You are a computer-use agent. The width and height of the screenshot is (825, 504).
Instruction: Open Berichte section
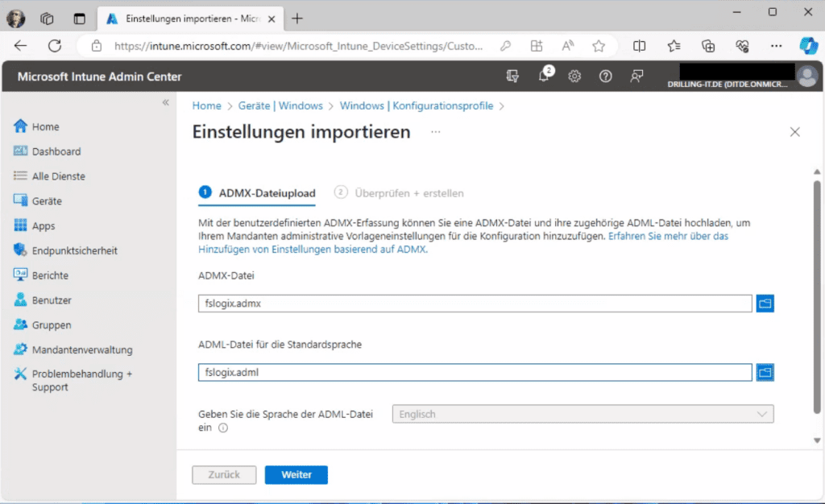(40, 275)
